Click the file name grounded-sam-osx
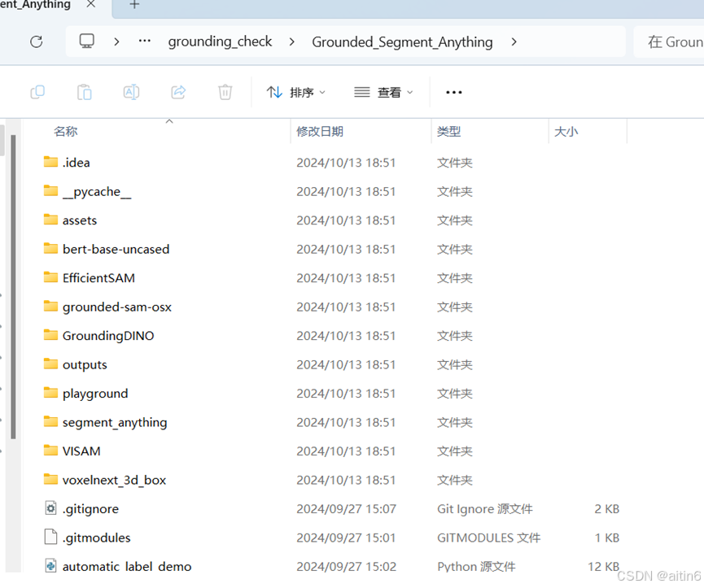Viewport: 704px width, 588px height. coord(117,307)
